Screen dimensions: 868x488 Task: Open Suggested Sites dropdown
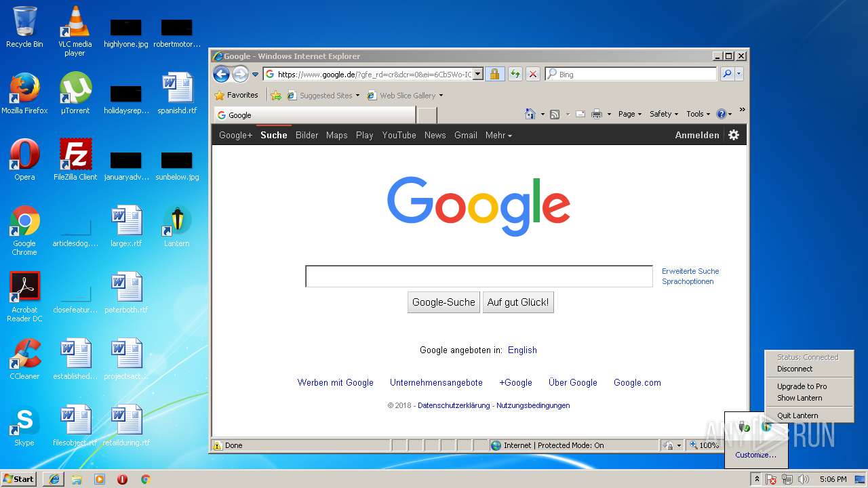tap(323, 96)
